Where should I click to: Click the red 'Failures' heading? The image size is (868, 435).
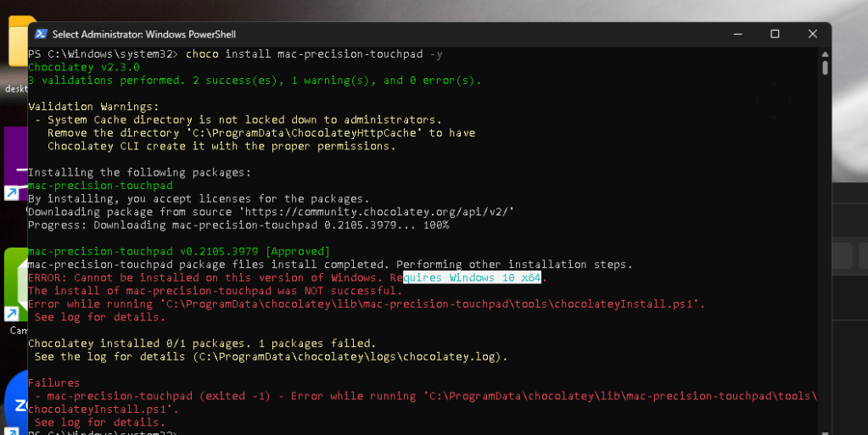[53, 383]
